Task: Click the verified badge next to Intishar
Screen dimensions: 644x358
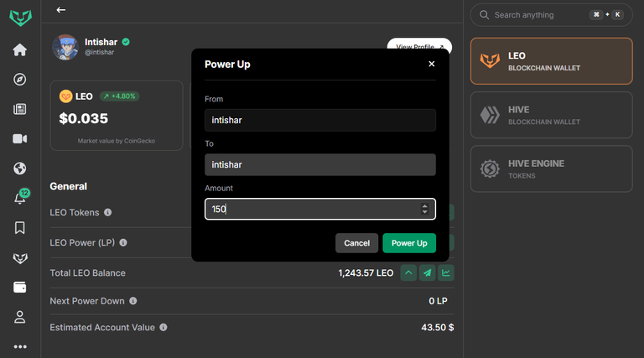Action: click(126, 42)
